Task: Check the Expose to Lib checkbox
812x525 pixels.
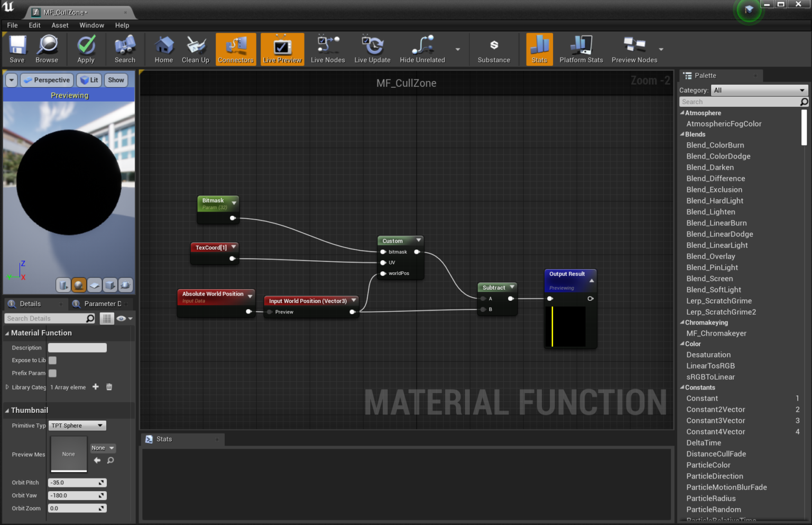Action: coord(52,360)
